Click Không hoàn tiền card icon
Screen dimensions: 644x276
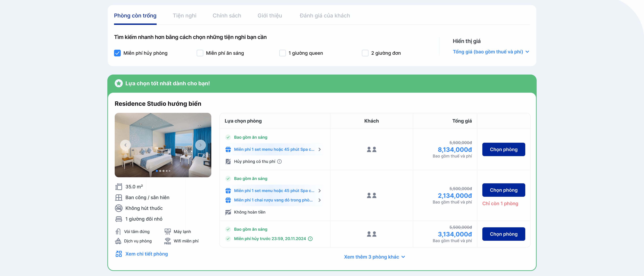[228, 212]
